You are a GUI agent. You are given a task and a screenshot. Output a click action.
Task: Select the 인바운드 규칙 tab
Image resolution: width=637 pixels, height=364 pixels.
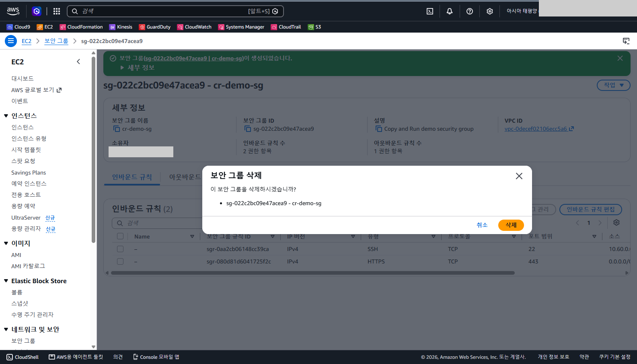pyautogui.click(x=132, y=177)
